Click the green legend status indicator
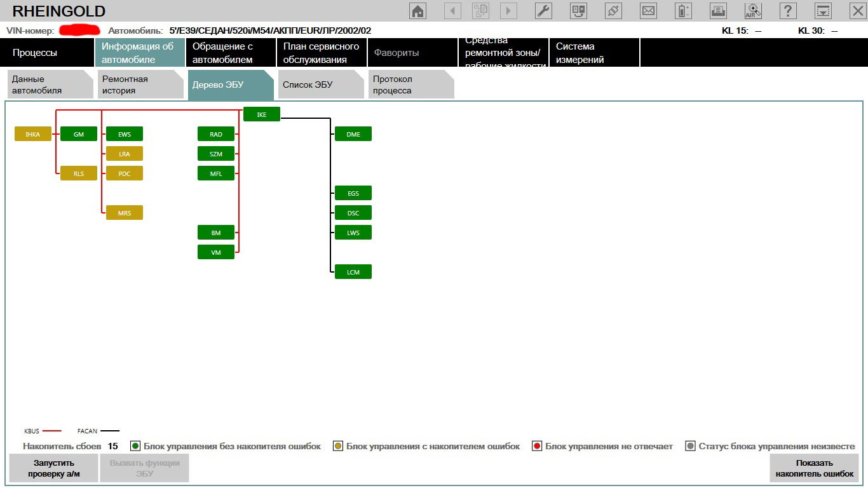The image size is (868, 488). pyautogui.click(x=135, y=446)
